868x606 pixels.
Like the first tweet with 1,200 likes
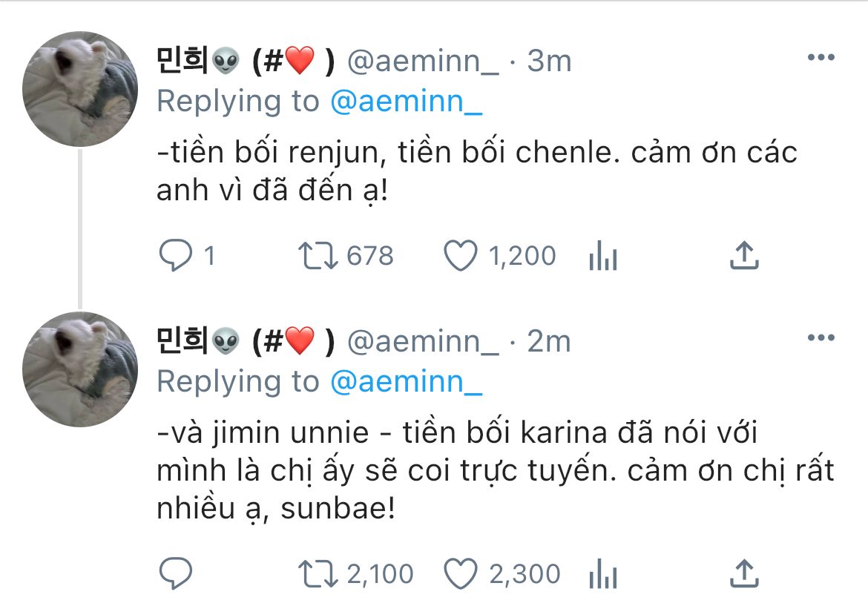[461, 255]
